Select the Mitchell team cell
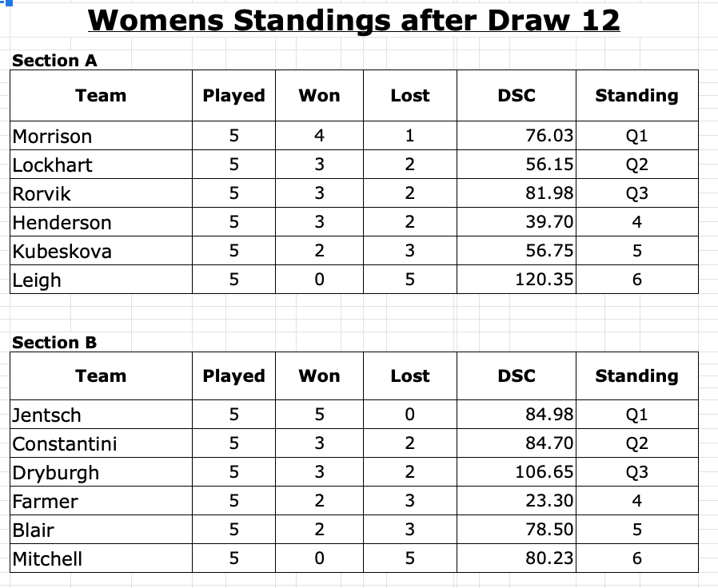The image size is (718, 588). (x=47, y=559)
